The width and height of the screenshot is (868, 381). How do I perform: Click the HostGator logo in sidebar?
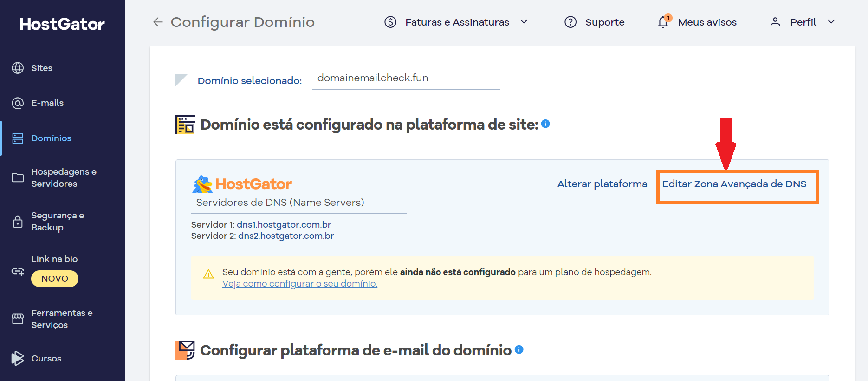point(62,24)
